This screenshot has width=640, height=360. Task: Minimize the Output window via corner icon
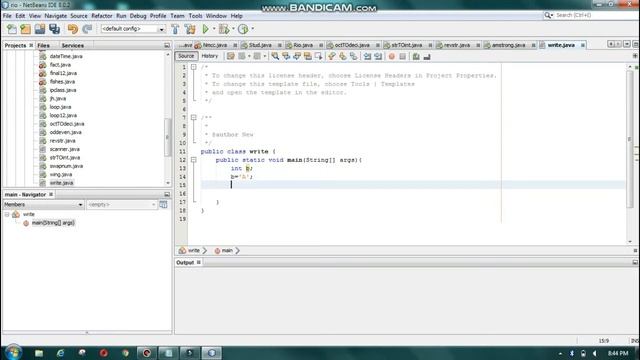[635, 262]
